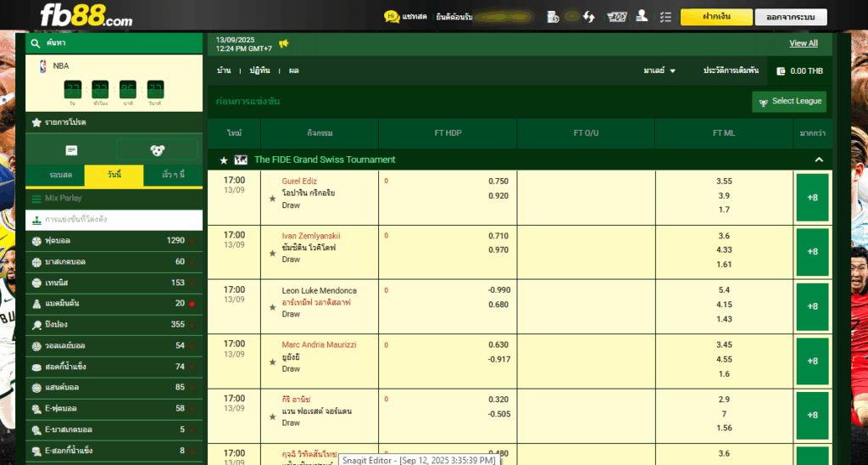Click the football sport icon in the sidebar
Viewport: 868px width, 465px height.
click(36, 241)
